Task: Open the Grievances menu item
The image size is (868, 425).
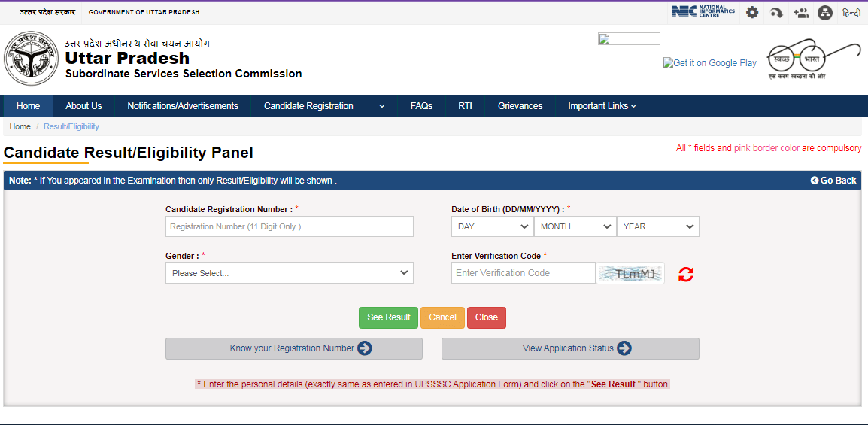Action: [x=520, y=106]
